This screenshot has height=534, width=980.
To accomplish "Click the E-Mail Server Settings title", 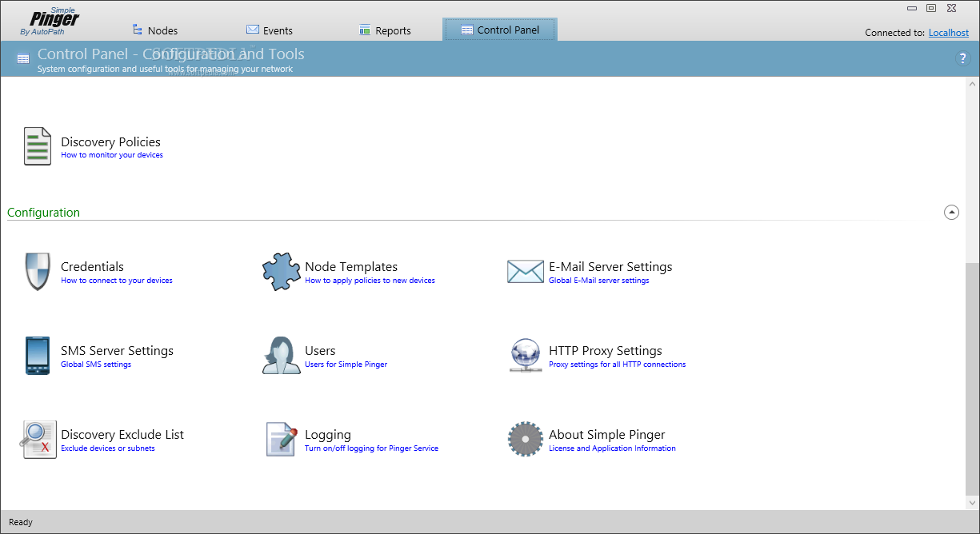I will [x=610, y=266].
